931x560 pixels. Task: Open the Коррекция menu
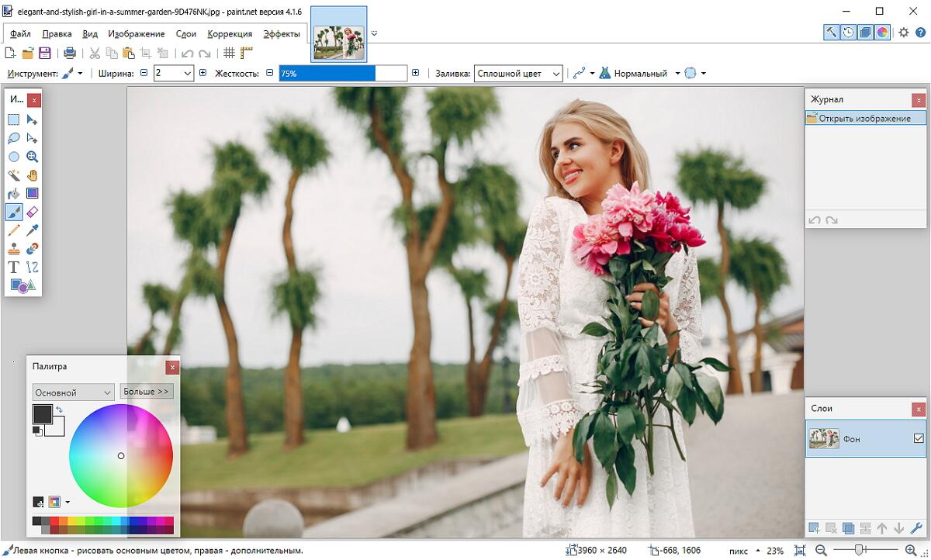coord(230,34)
